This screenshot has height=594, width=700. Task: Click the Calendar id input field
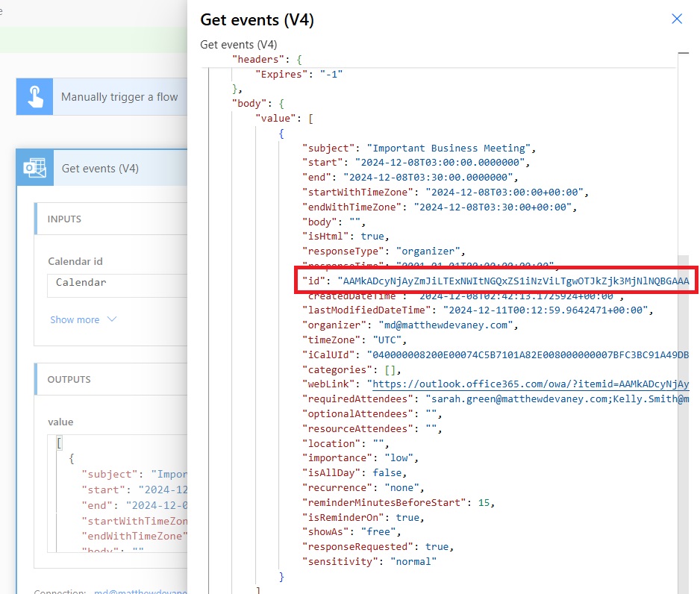119,283
